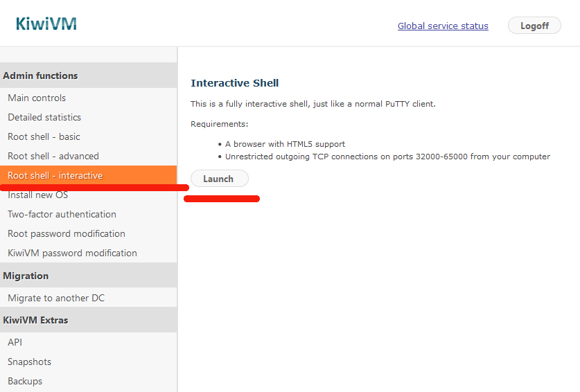The height and width of the screenshot is (392, 580).
Task: Select Root shell - interactive item
Action: tap(55, 175)
